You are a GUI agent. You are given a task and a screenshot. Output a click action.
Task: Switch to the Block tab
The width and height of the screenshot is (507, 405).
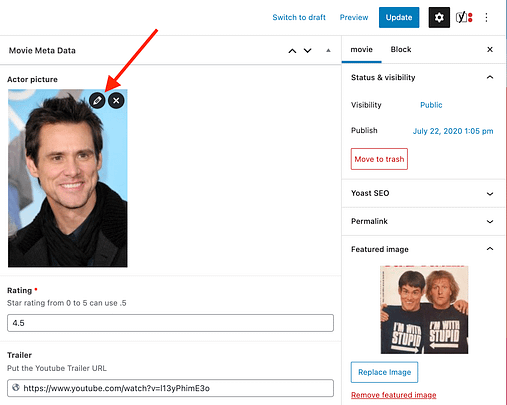click(401, 49)
